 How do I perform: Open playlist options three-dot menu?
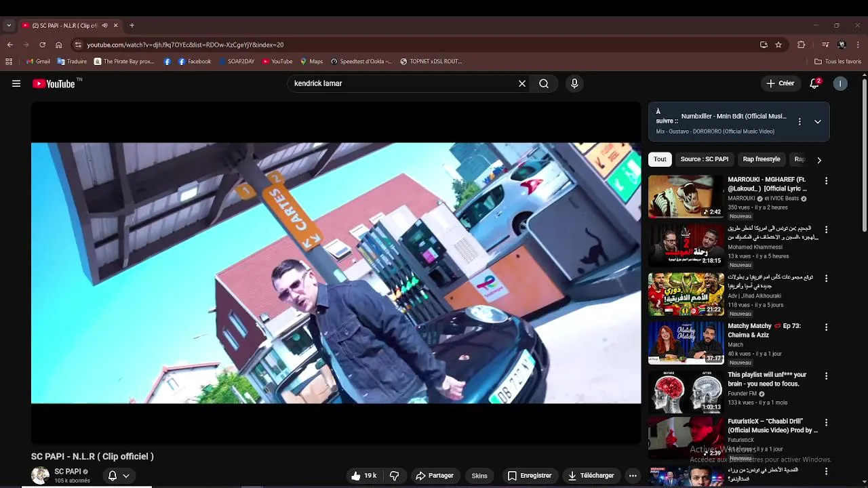[800, 121]
